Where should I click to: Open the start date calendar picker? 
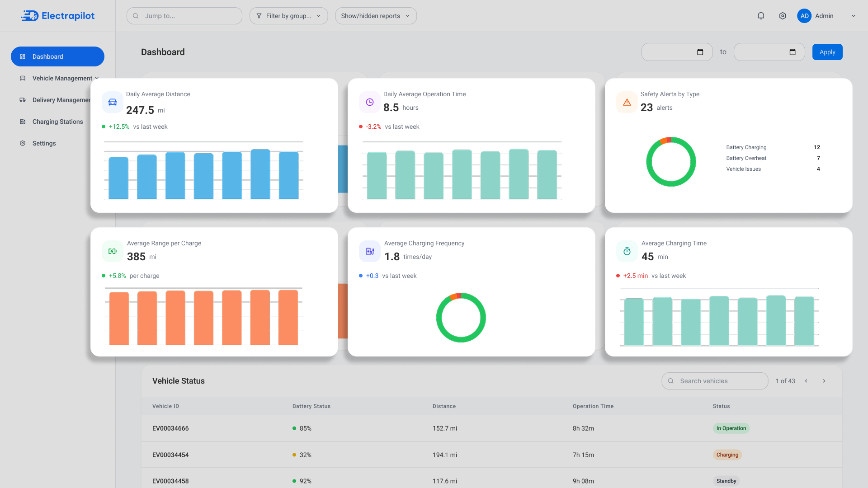coord(700,52)
